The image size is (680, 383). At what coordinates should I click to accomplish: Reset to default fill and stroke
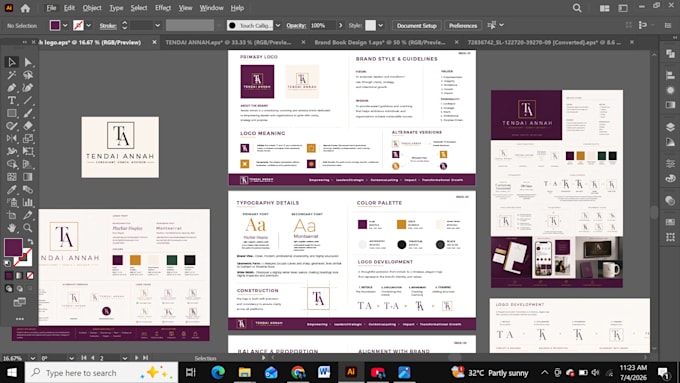click(x=8, y=263)
